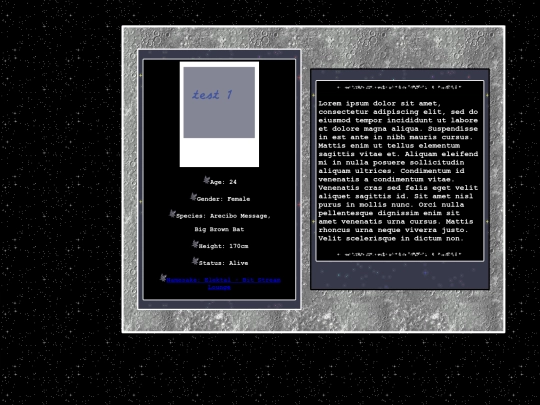Select the "Gender: Female" text
The height and width of the screenshot is (405, 540).
pyautogui.click(x=224, y=199)
